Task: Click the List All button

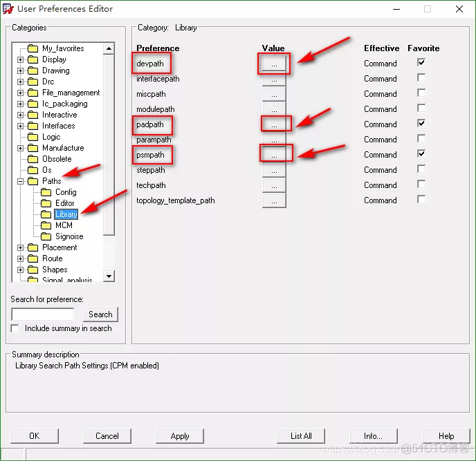Action: (301, 436)
